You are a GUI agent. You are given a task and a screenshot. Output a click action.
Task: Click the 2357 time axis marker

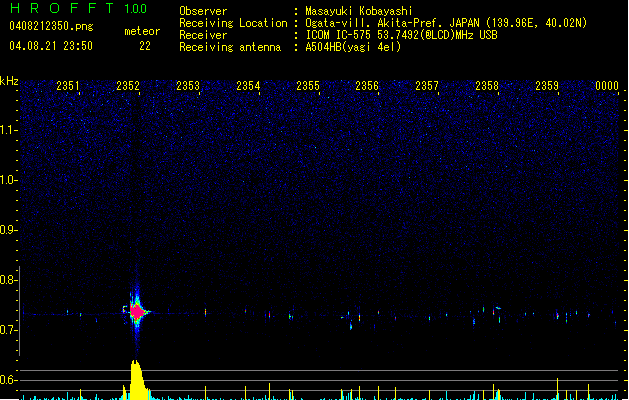click(427, 86)
